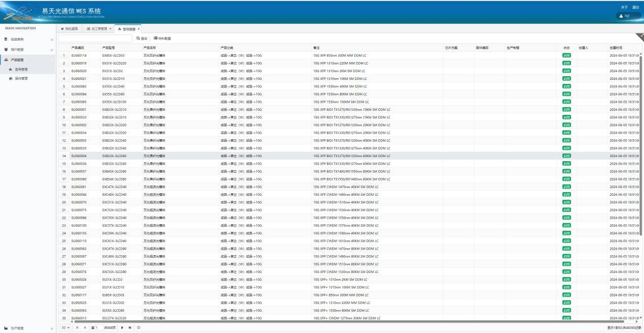Expand 生产管理 in the navigation
Image resolution: width=644 pixels, height=333 pixels.
28,328
